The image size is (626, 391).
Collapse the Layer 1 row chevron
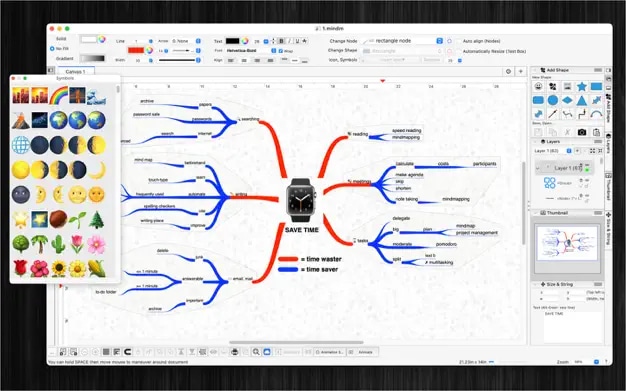pyautogui.click(x=538, y=168)
